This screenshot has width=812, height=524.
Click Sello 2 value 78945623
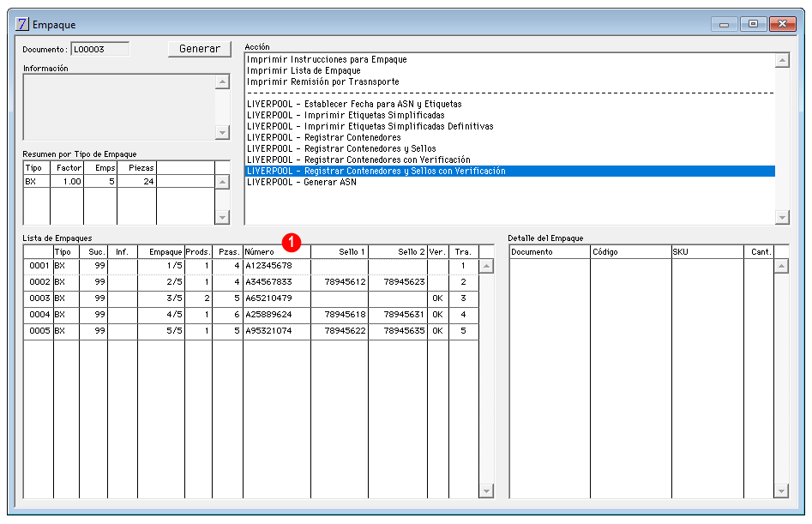coord(404,282)
